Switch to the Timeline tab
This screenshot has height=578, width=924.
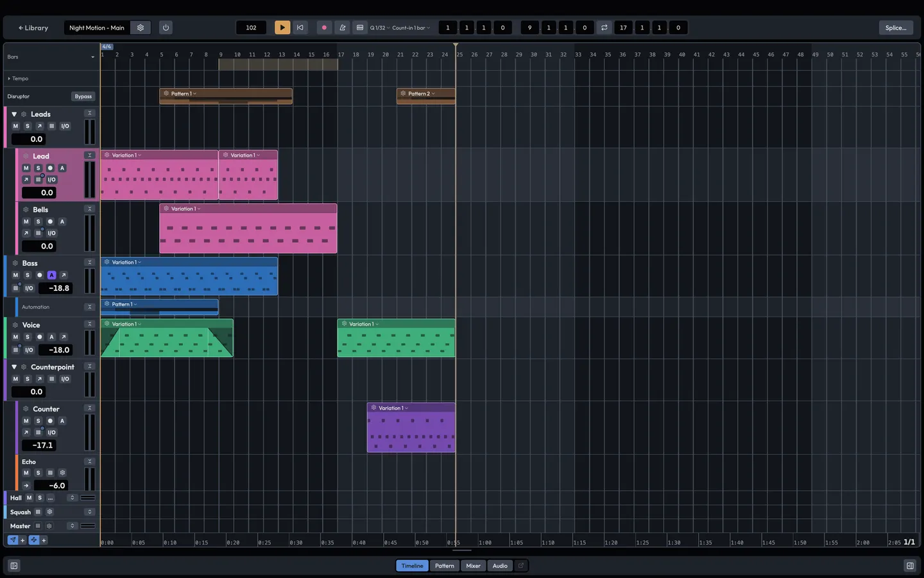point(412,566)
